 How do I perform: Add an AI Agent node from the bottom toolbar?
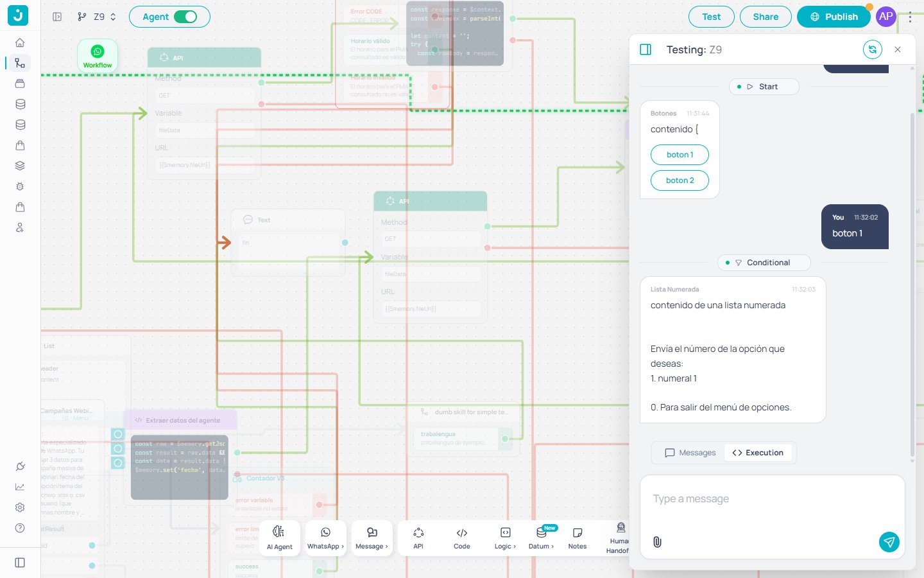point(279,538)
